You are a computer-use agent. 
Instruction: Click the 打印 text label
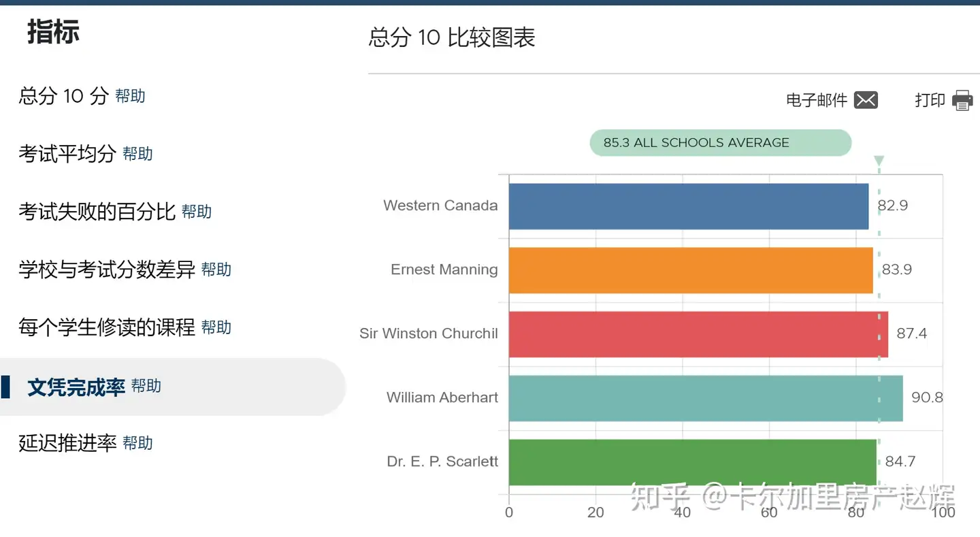930,101
